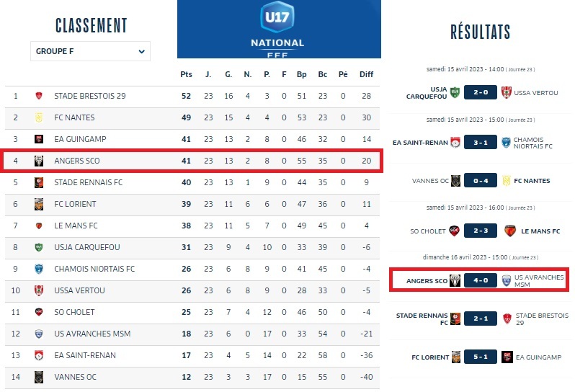Screen dimensions: 575x392
Task: Click the Classement heading
Action: [x=91, y=25]
